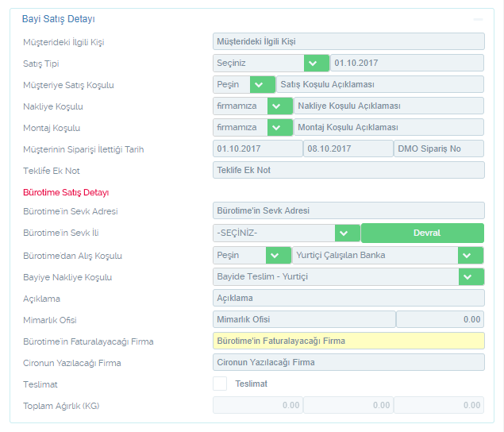The image size is (504, 432).
Task: Collapse the Bayi Satış Detayı panel
Action: pyautogui.click(x=477, y=18)
